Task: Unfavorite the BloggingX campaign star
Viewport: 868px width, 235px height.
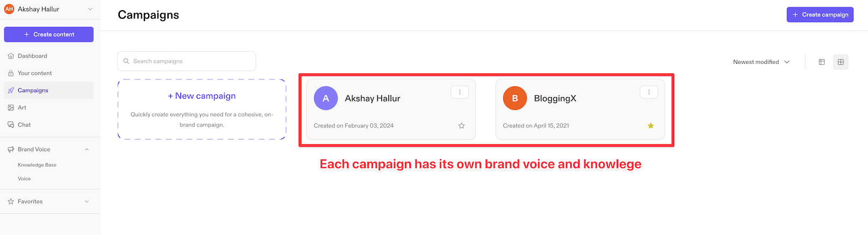Action: [650, 126]
